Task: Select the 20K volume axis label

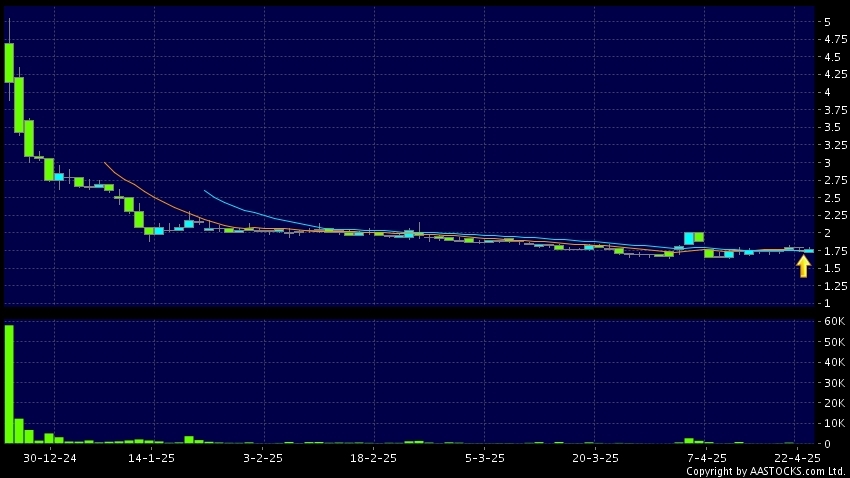Action: [x=834, y=403]
